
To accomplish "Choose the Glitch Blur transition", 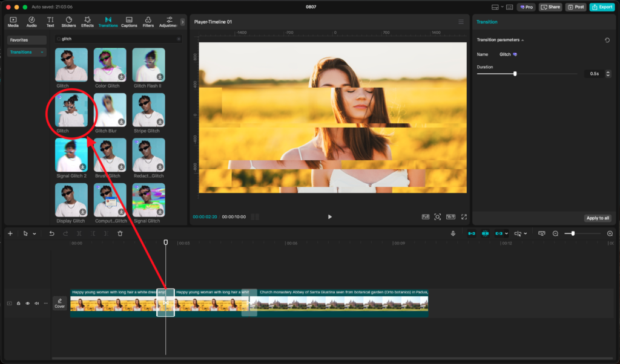I will click(x=110, y=110).
